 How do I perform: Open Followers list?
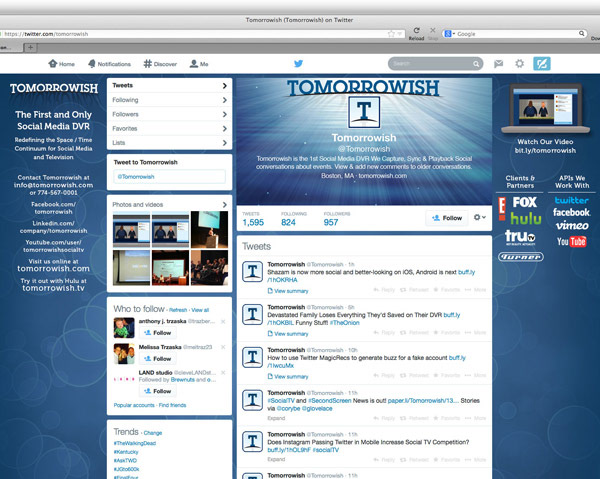click(170, 114)
